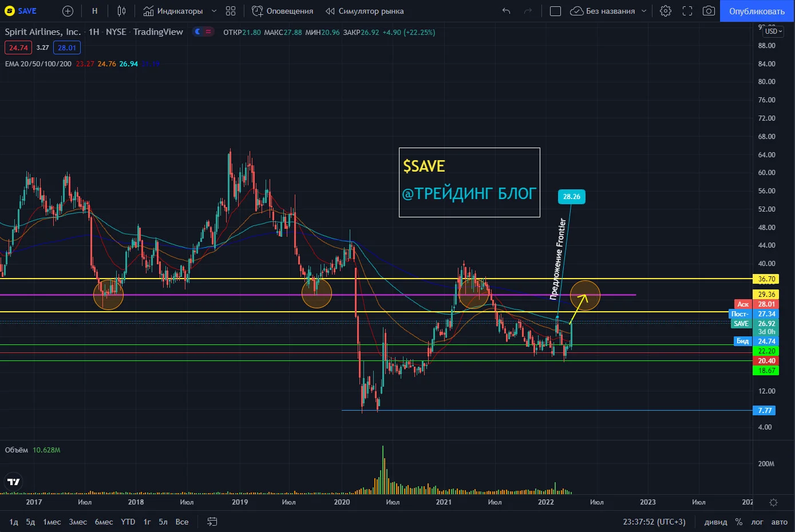The height and width of the screenshot is (532, 795).
Task: Enter fullscreen mode
Action: (x=687, y=11)
